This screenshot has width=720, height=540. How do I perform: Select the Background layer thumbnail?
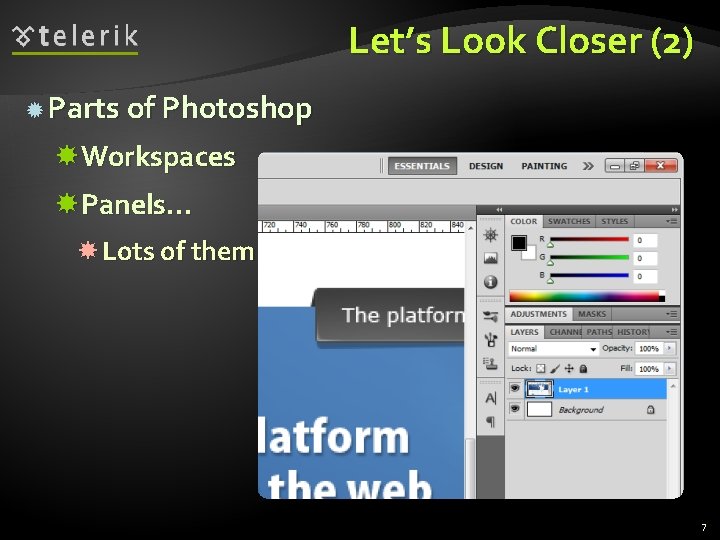pyautogui.click(x=539, y=409)
